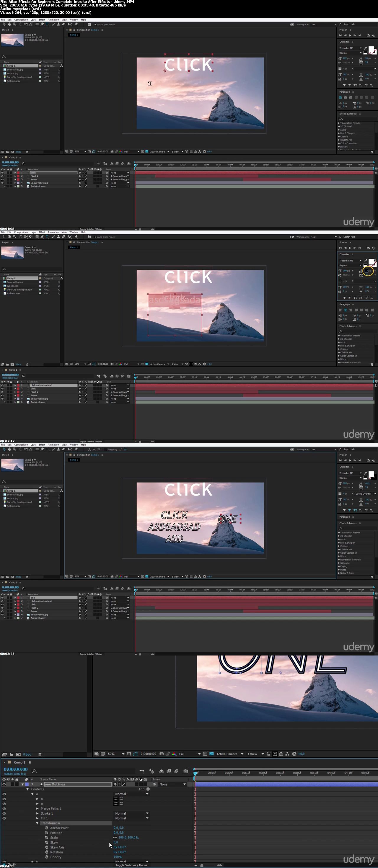The image size is (378, 868).
Task: Click fill color swatch in 00:03:25 Character panel
Action: click(x=371, y=473)
